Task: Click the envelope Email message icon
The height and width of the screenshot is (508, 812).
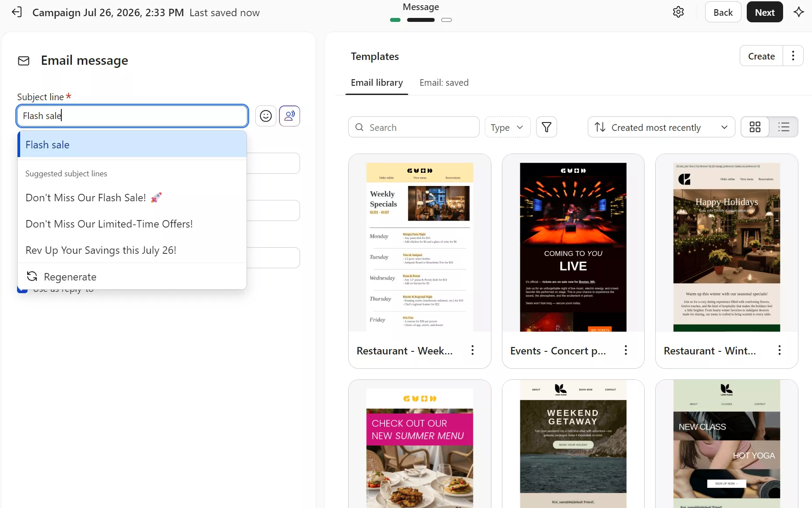Action: pos(24,61)
